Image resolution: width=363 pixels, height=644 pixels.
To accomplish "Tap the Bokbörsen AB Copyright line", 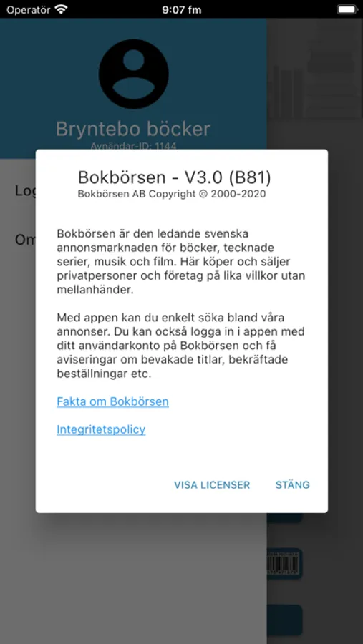I will pos(172,194).
